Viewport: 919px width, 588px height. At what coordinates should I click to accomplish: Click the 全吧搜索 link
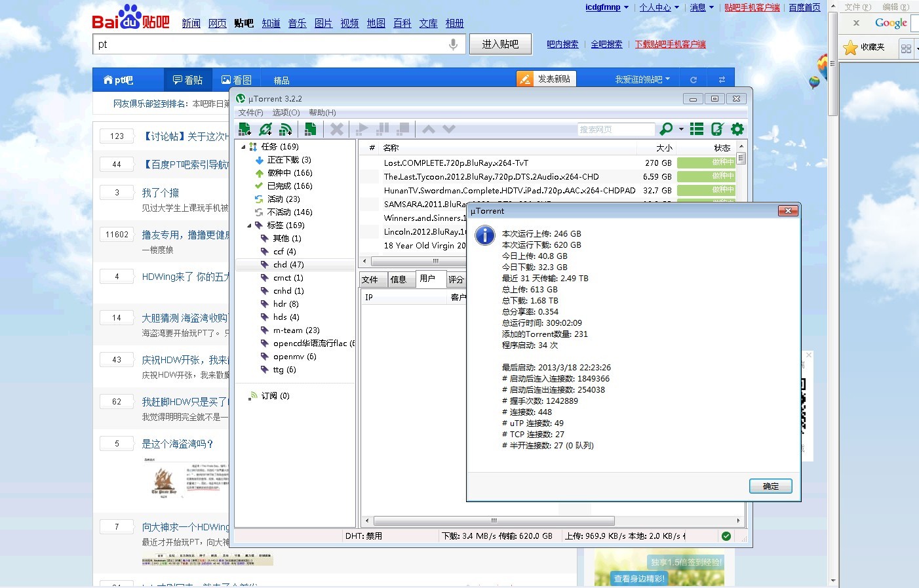tap(607, 45)
